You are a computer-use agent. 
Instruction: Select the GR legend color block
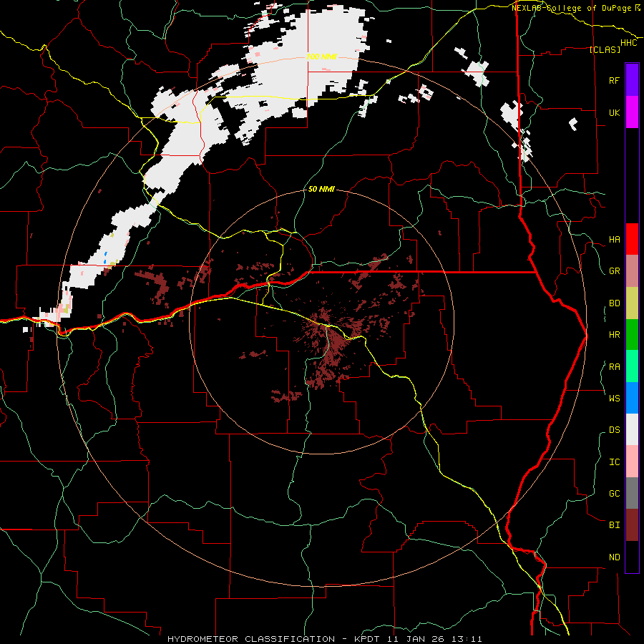[x=632, y=271]
